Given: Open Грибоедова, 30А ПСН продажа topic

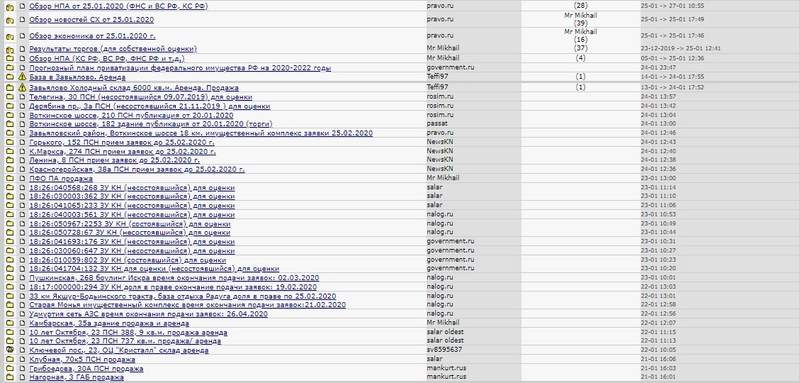Looking at the screenshot, I should (x=86, y=369).
